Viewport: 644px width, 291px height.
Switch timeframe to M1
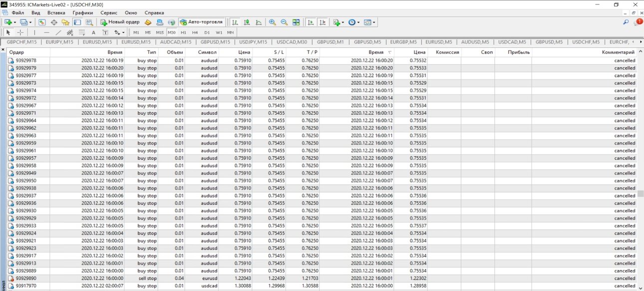pyautogui.click(x=136, y=32)
